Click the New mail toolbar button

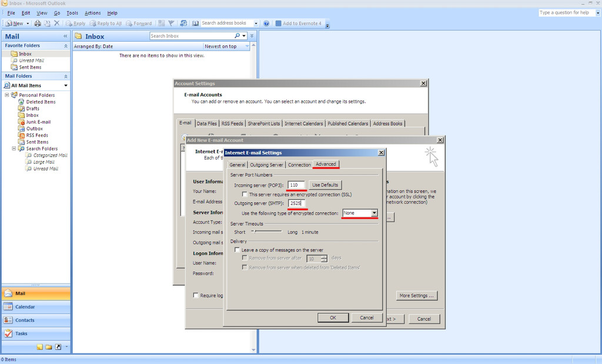click(x=15, y=23)
